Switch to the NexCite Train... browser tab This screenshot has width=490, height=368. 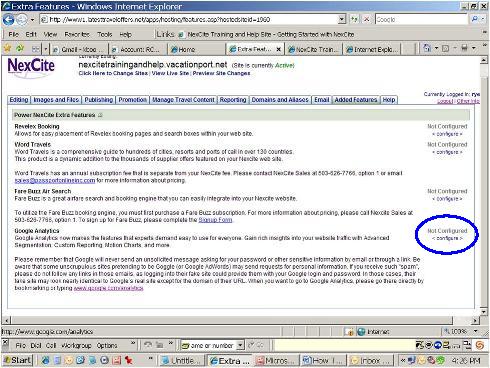[314, 49]
